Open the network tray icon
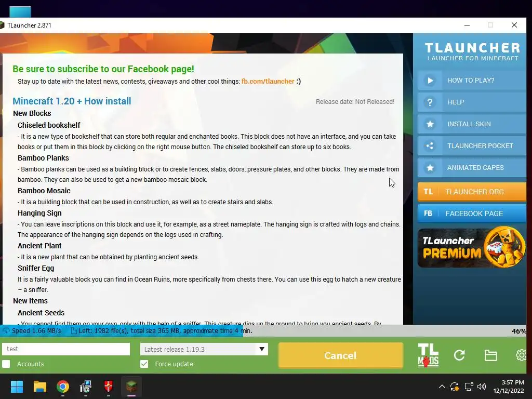Image resolution: width=532 pixels, height=399 pixels. click(x=469, y=387)
